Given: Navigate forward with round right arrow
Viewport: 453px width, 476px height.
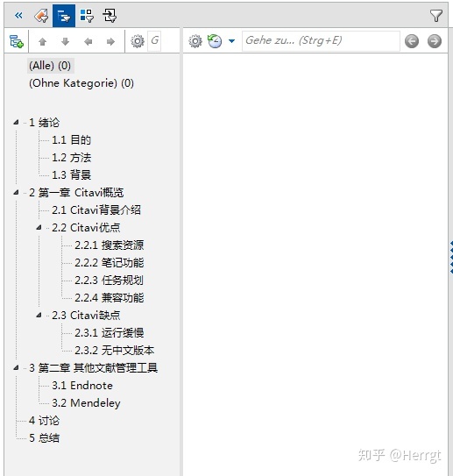Looking at the screenshot, I should tap(435, 41).
